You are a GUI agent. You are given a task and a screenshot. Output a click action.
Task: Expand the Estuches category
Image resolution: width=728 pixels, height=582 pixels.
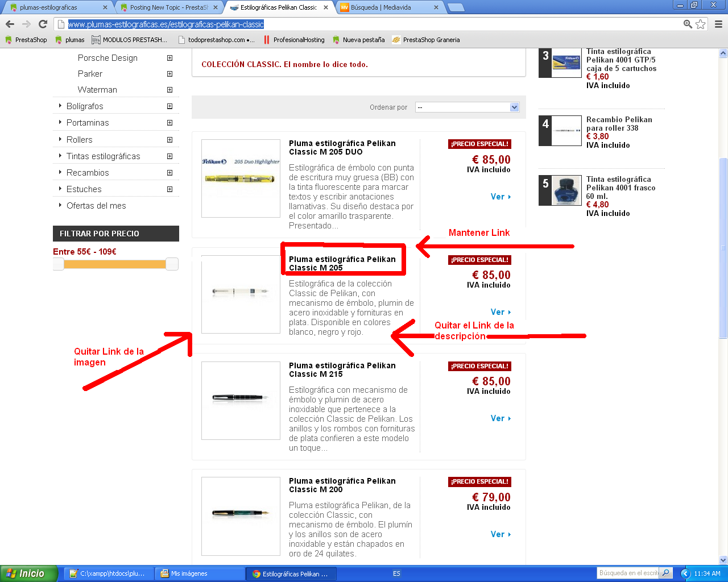[169, 189]
